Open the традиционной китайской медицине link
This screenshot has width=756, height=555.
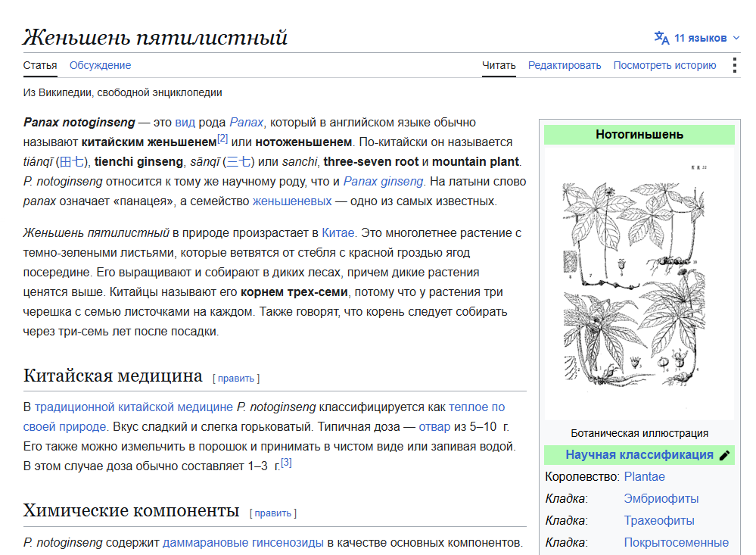[x=133, y=407]
